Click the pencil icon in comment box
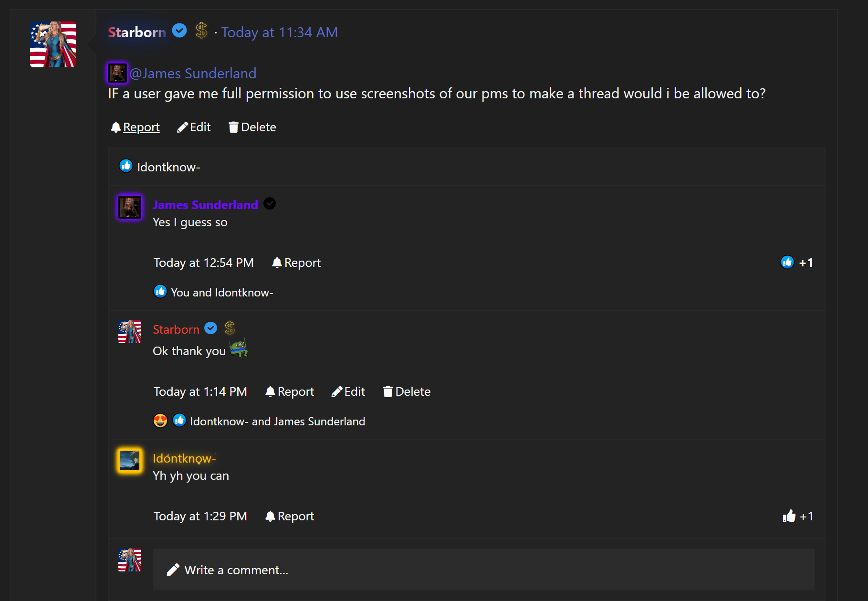 pyautogui.click(x=173, y=570)
